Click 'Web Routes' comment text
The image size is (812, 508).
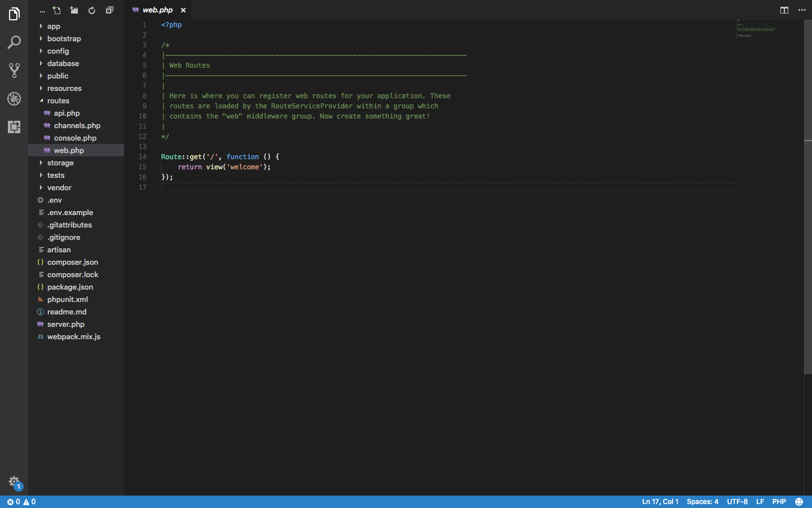click(x=189, y=65)
